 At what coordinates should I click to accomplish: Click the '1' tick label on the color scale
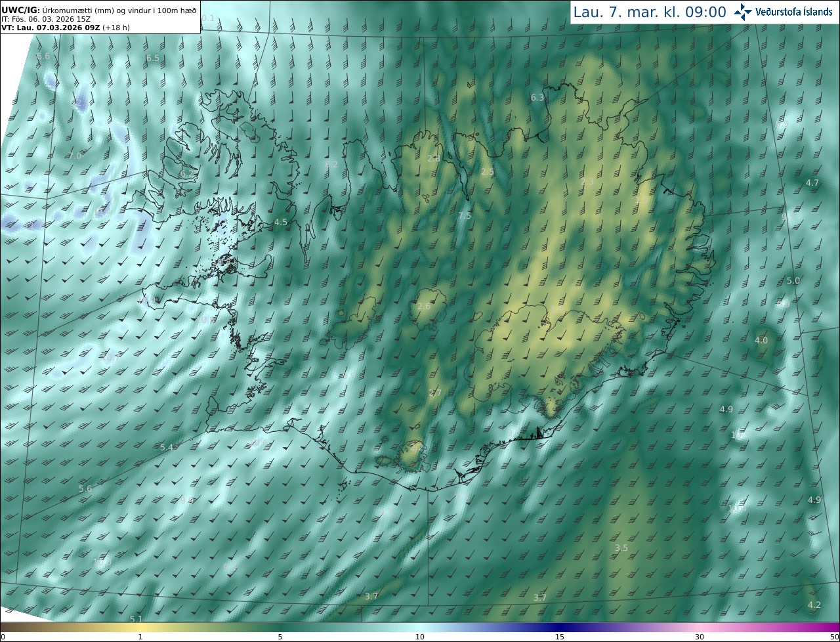click(x=140, y=637)
